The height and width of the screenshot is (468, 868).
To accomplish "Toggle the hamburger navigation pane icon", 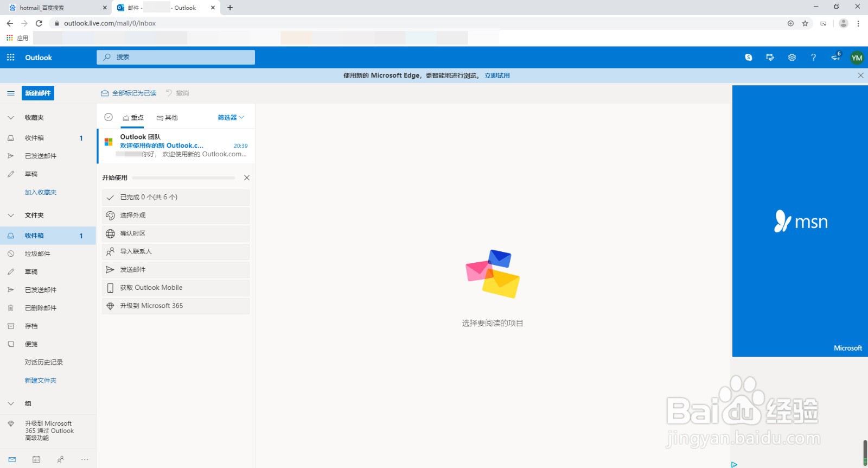I will pyautogui.click(x=10, y=93).
